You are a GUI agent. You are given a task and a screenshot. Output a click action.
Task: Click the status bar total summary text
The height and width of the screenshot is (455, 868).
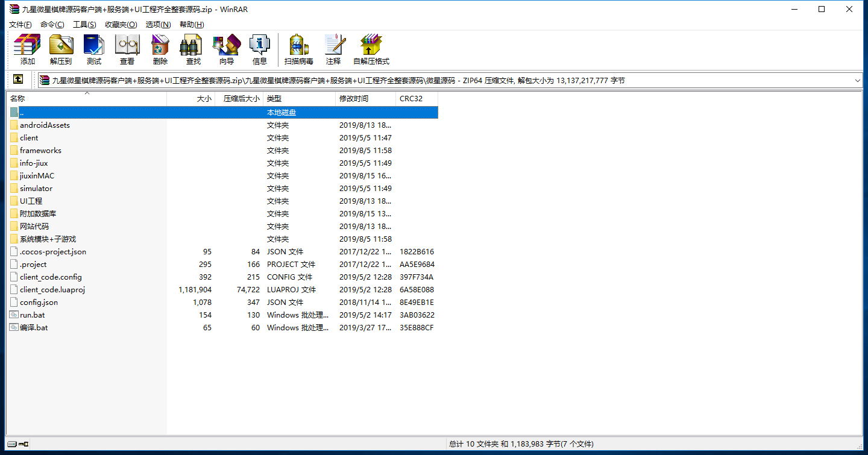coord(521,444)
